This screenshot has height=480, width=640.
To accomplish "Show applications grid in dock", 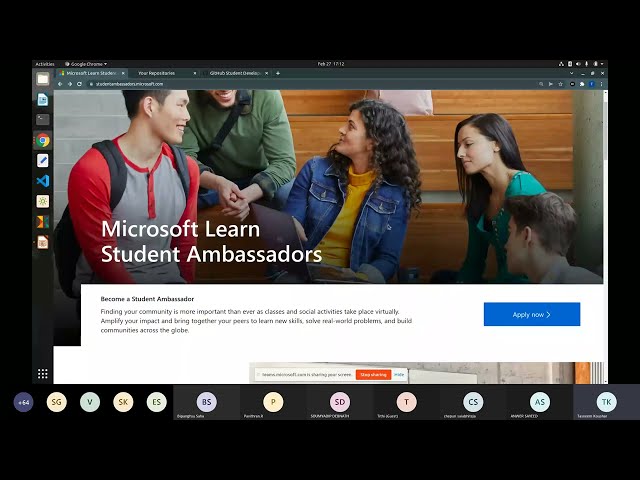I will pos(42,373).
